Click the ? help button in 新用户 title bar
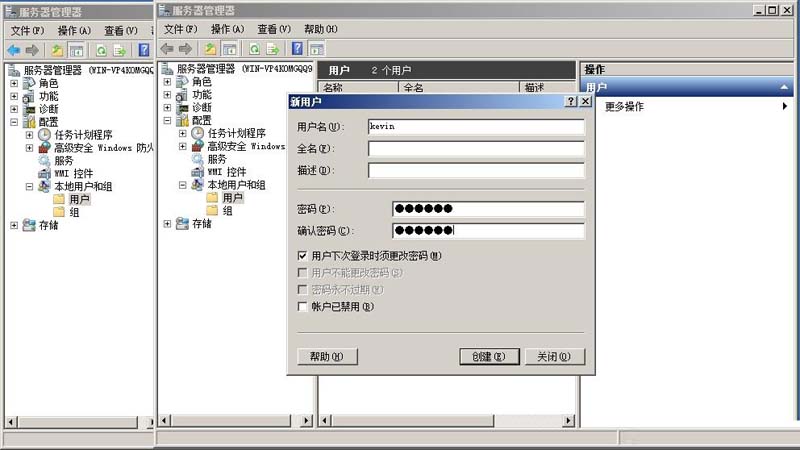The width and height of the screenshot is (800, 450). 571,102
